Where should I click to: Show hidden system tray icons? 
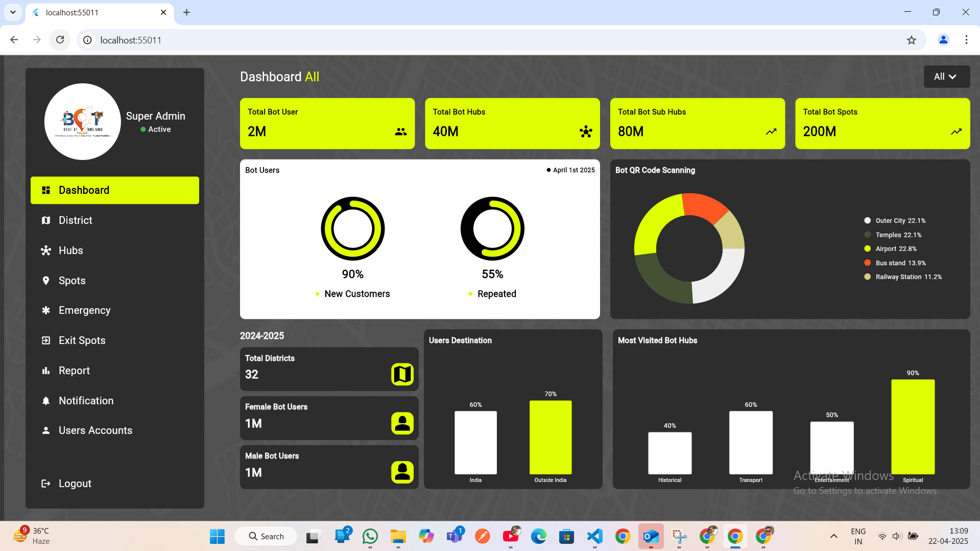tap(833, 536)
